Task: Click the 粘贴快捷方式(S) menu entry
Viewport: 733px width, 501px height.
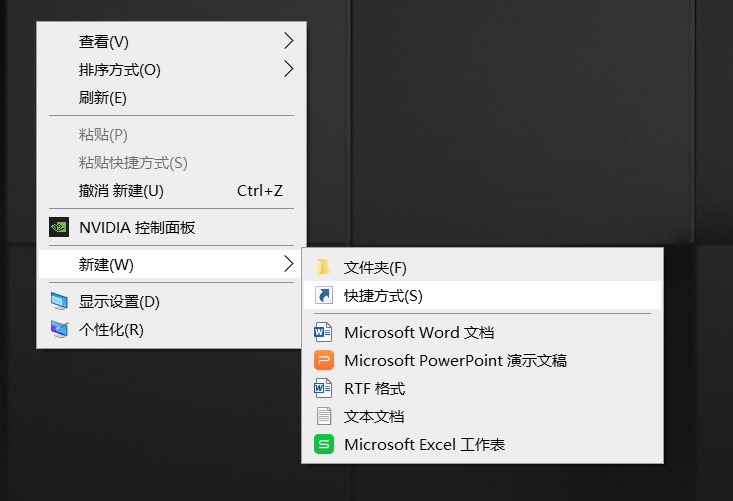Action: click(133, 162)
